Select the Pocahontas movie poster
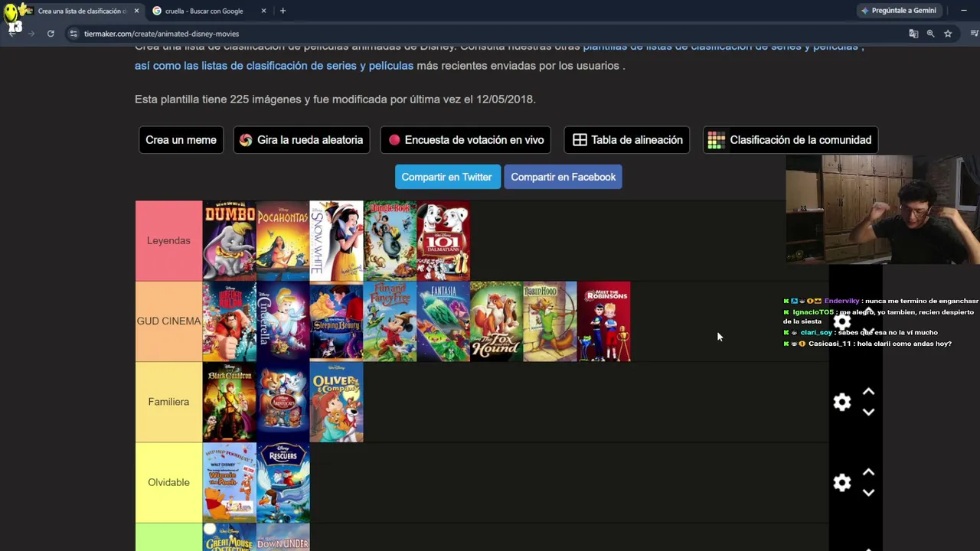The width and height of the screenshot is (980, 551). tap(283, 241)
